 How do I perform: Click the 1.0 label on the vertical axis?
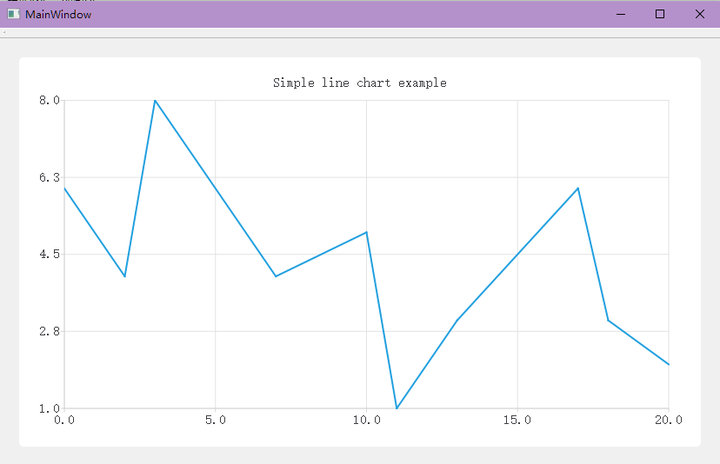pyautogui.click(x=49, y=408)
